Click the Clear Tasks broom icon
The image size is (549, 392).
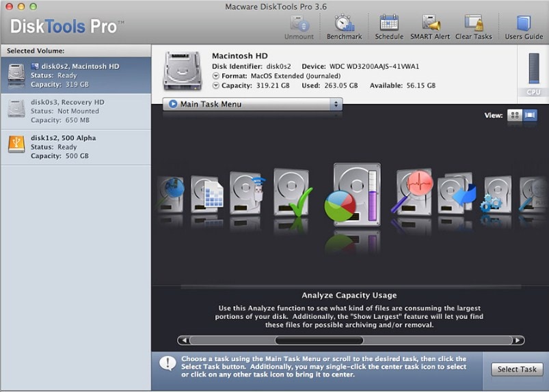click(x=473, y=27)
